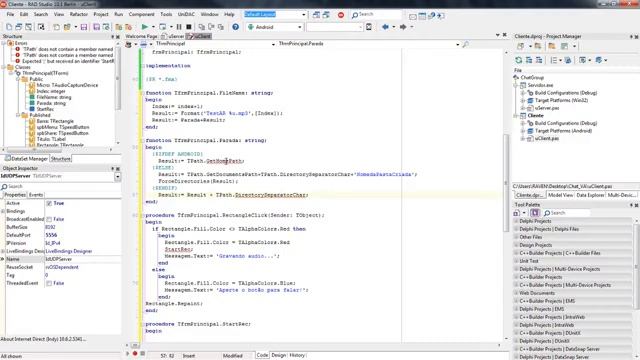The width and height of the screenshot is (640, 360).
Task: Click the red stop-sign icon beside layout box
Action: (341, 15)
